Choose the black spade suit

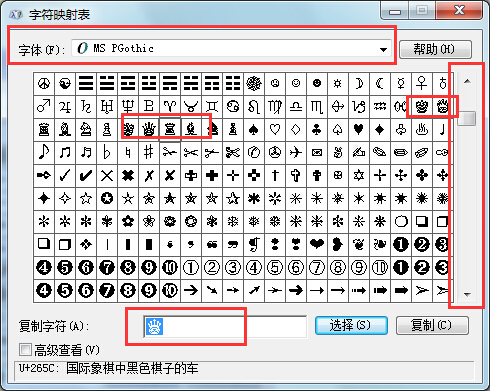[254, 129]
